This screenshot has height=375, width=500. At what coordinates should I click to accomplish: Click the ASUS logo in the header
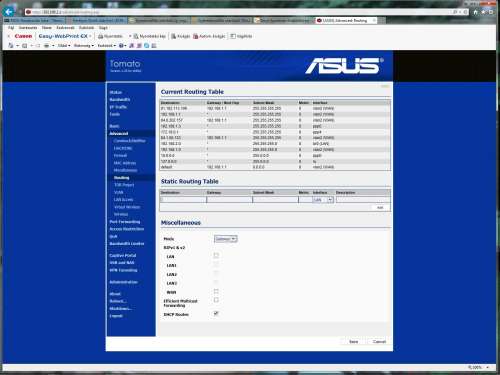(x=344, y=65)
